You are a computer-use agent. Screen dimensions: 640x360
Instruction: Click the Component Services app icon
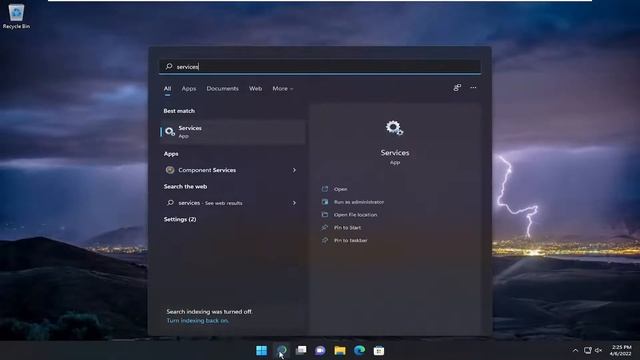coord(170,170)
